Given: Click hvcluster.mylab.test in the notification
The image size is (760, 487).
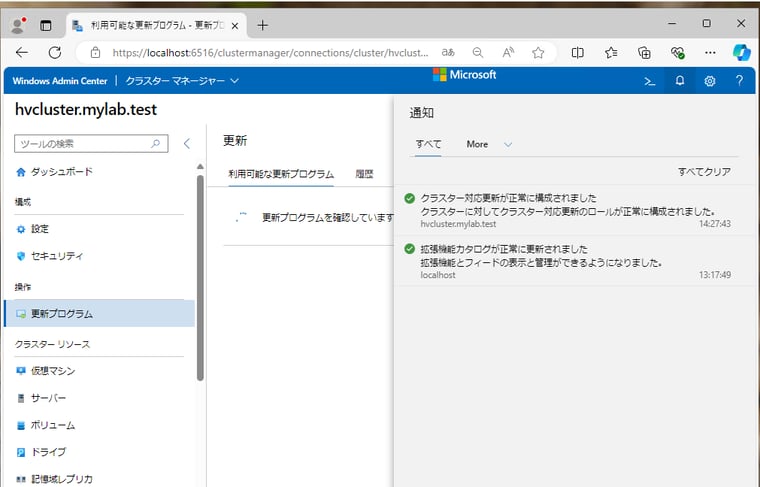Looking at the screenshot, I should [x=458, y=224].
